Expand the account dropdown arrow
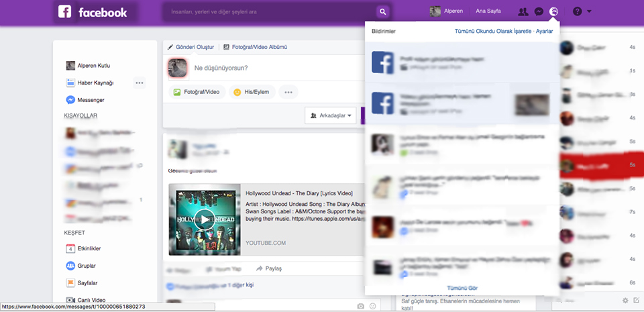This screenshot has height=312, width=644. pyautogui.click(x=590, y=11)
